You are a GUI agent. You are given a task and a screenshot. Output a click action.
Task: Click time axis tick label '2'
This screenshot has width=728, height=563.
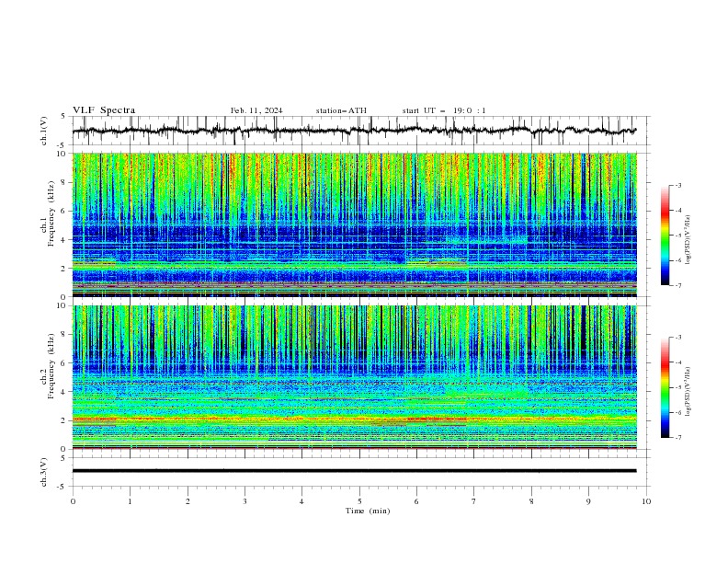[188, 501]
